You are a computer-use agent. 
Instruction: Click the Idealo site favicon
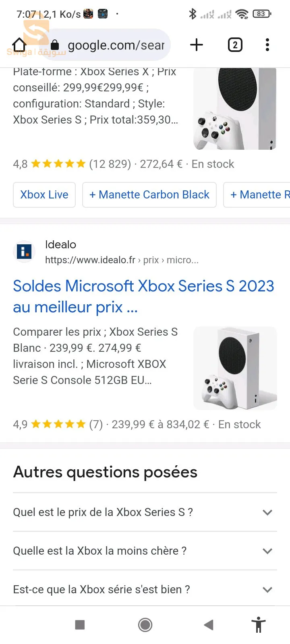tap(24, 252)
